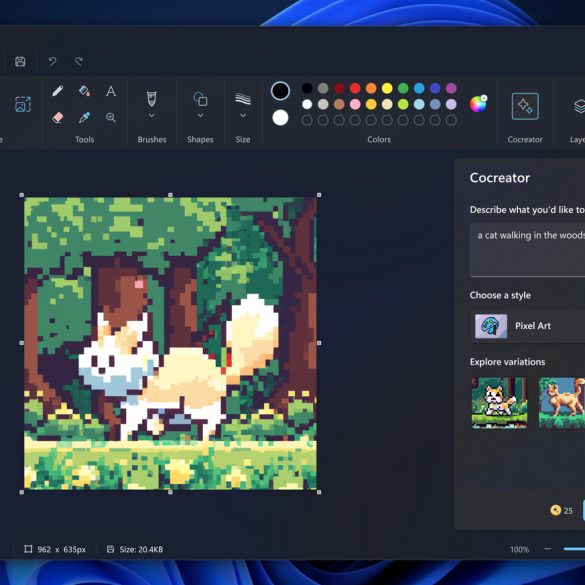
Task: Click the bottom-right canvas selection handle
Action: click(x=319, y=492)
